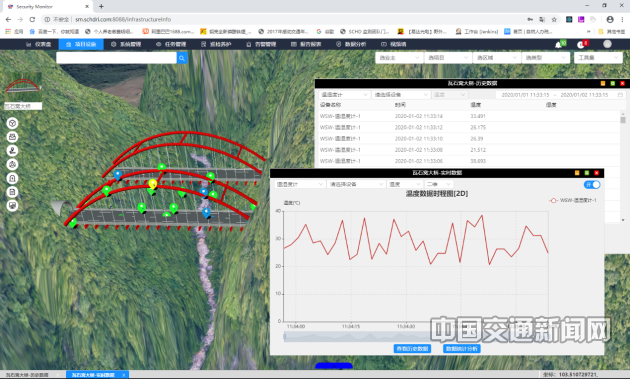Image resolution: width=630 pixels, height=379 pixels.
Task: Expand the 二维 chart mode dropdown
Action: click(439, 184)
